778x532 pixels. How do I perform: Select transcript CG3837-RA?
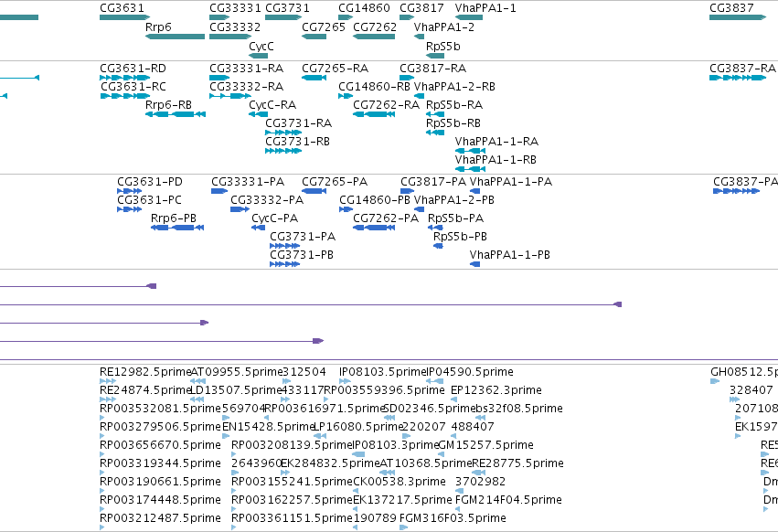pyautogui.click(x=742, y=68)
